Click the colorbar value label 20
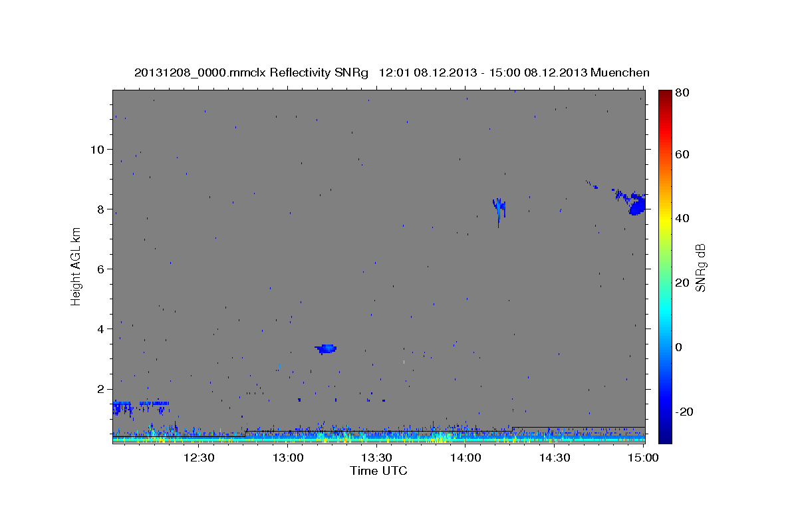This screenshot has height=532, width=798. (682, 283)
